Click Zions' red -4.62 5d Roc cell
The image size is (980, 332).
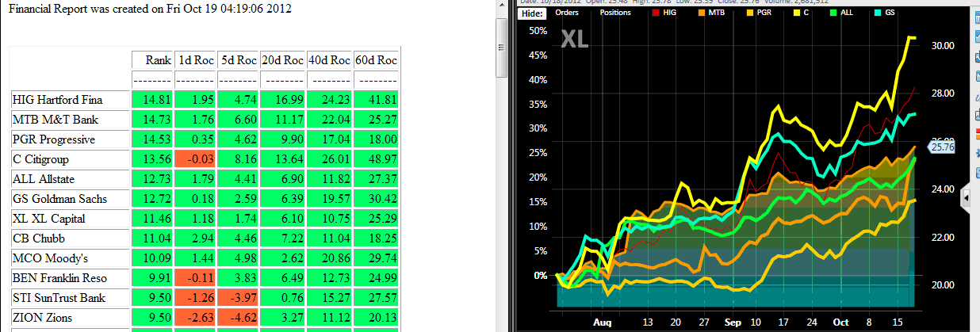pyautogui.click(x=238, y=318)
